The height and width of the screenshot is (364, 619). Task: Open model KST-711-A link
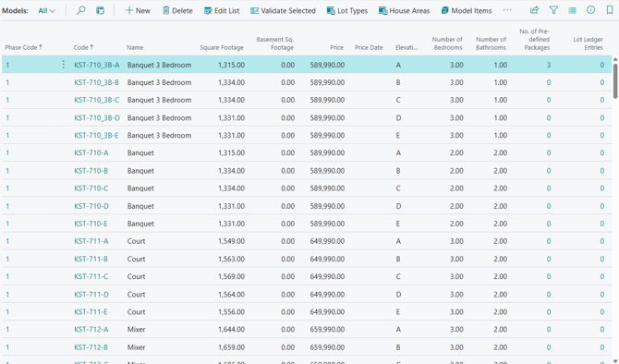pos(91,241)
